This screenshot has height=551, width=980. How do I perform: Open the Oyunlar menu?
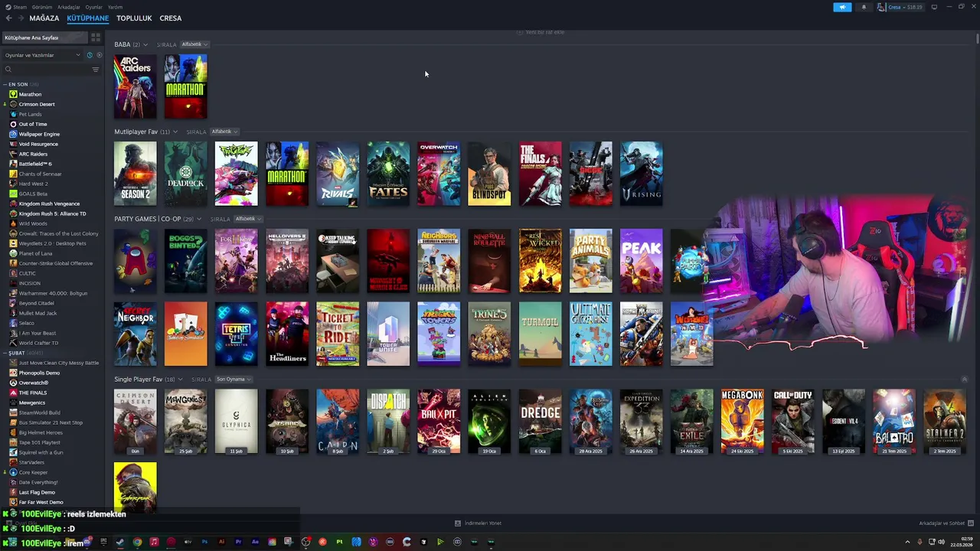93,7
